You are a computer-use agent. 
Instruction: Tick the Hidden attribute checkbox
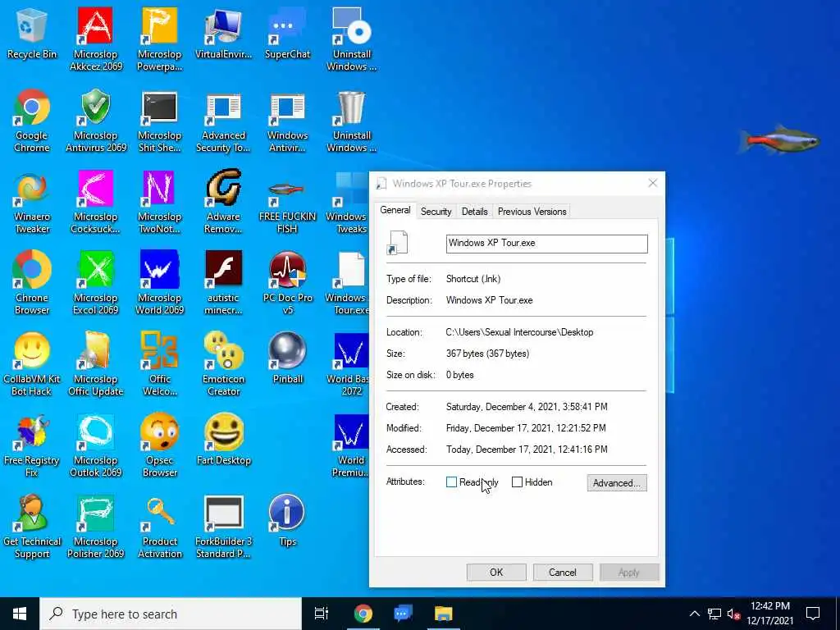(x=517, y=482)
